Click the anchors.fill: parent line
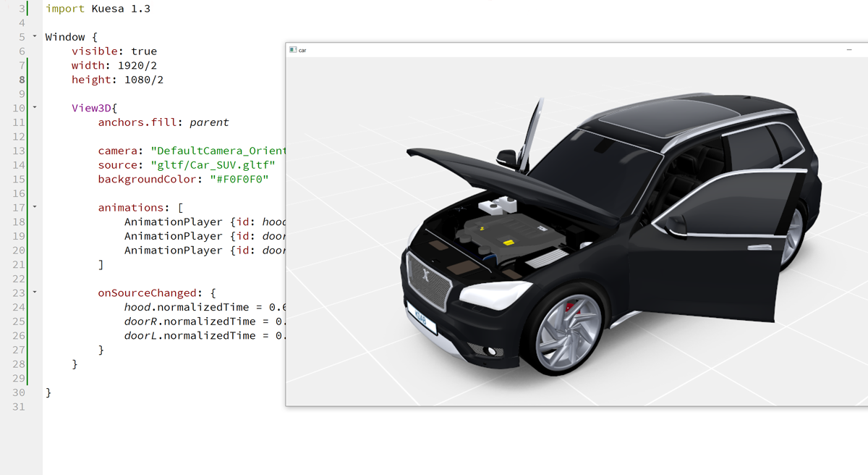Viewport: 868px width, 475px height. pos(163,122)
